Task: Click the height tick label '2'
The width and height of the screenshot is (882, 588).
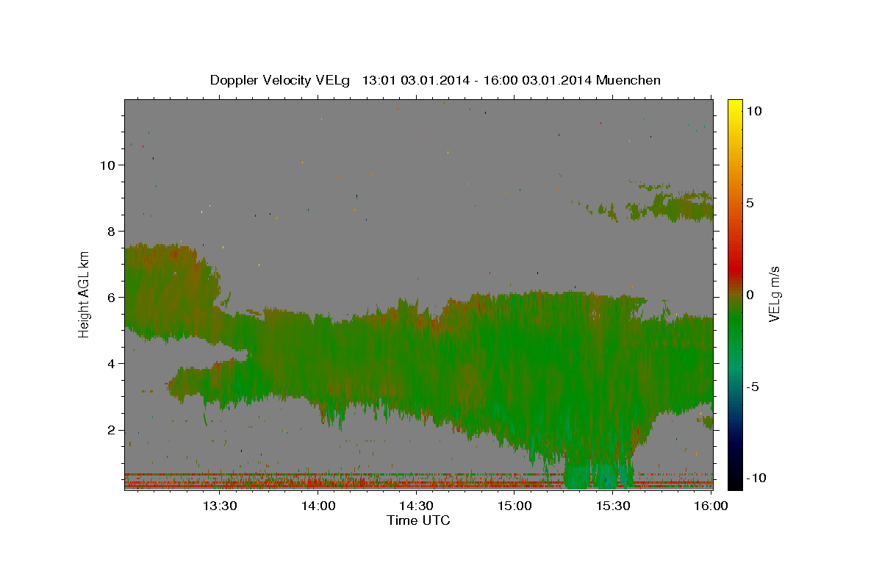Action: 110,429
